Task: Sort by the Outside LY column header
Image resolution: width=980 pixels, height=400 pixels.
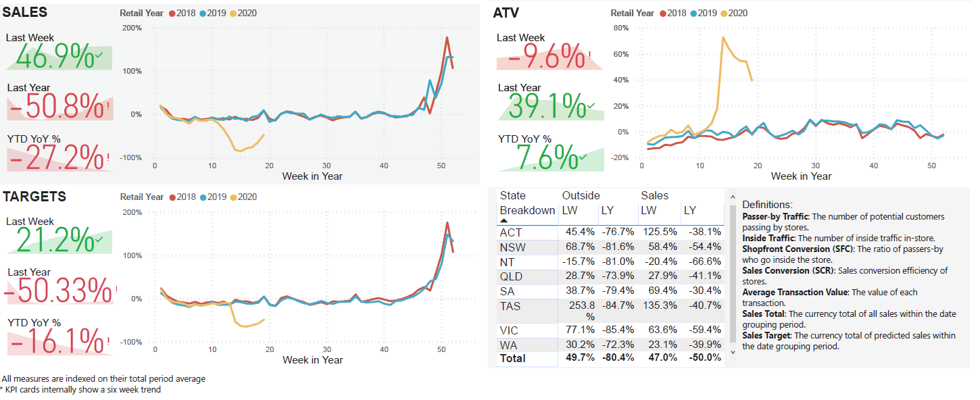Action: (608, 211)
